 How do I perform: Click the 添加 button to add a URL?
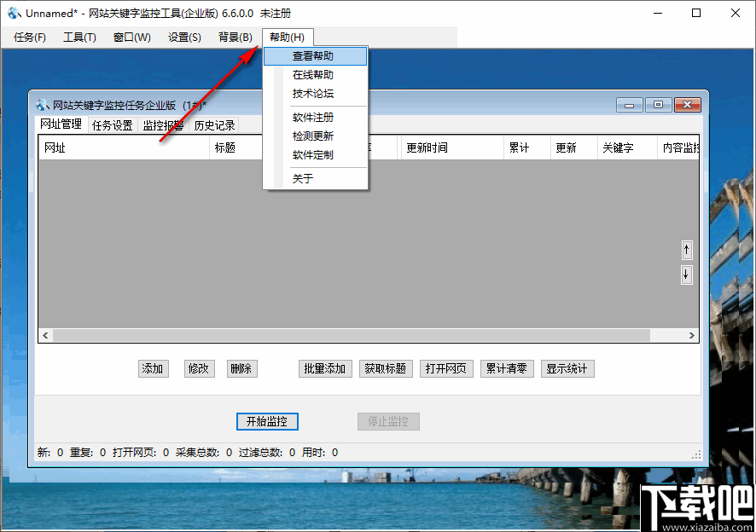click(153, 368)
